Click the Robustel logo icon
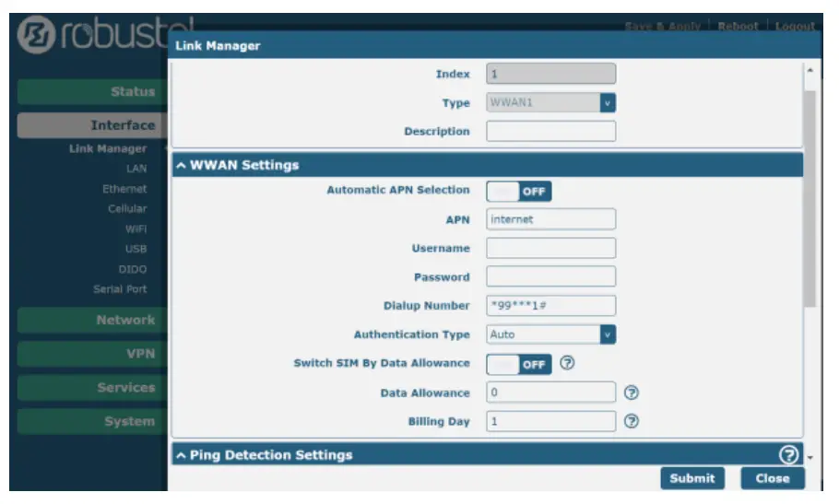The height and width of the screenshot is (504, 839). 36,35
